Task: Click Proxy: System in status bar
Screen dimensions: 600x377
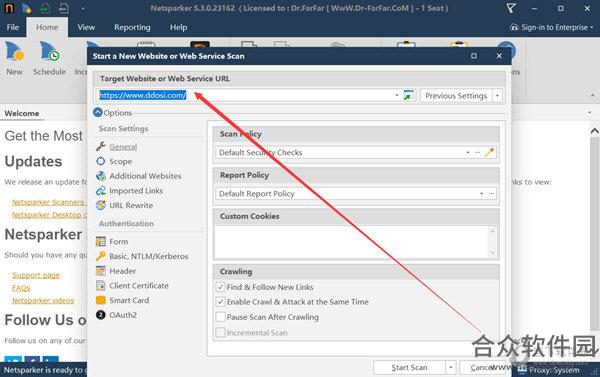Action: pyautogui.click(x=548, y=370)
